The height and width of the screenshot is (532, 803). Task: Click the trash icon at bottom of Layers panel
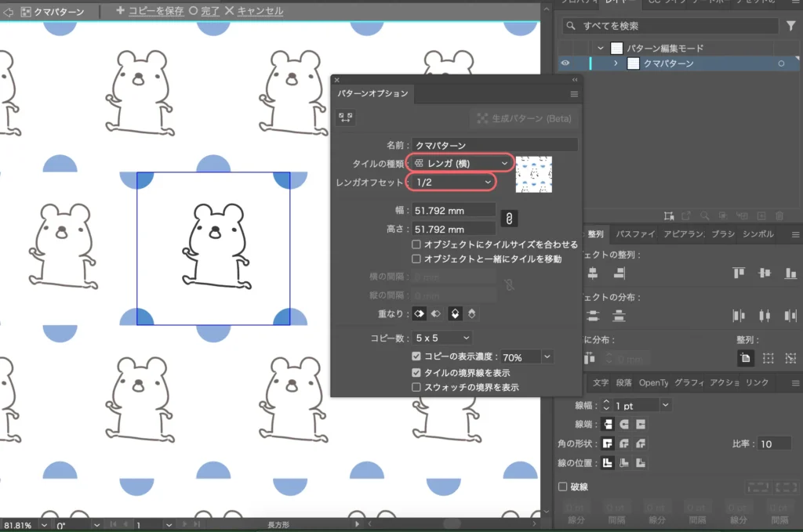pyautogui.click(x=779, y=216)
